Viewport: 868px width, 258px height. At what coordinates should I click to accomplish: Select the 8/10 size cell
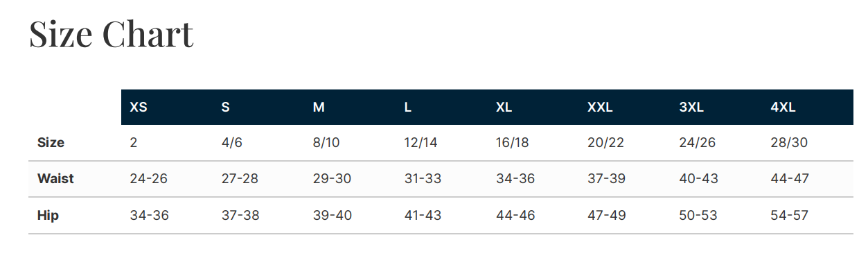coord(326,143)
